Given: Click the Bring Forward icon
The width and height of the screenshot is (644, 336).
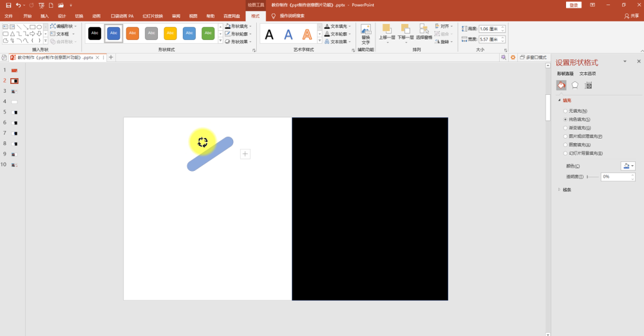Looking at the screenshot, I should point(386,32).
